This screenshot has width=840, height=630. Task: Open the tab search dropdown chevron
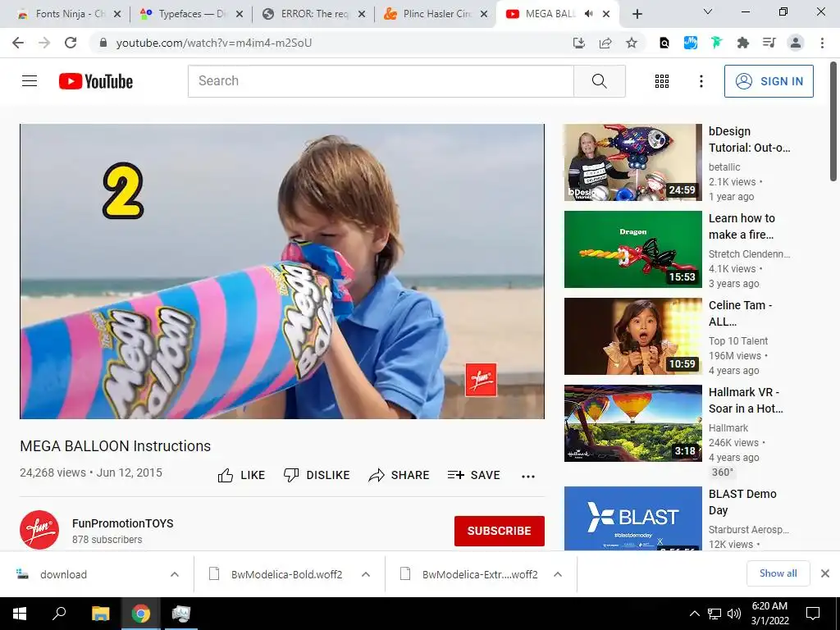[x=708, y=11]
